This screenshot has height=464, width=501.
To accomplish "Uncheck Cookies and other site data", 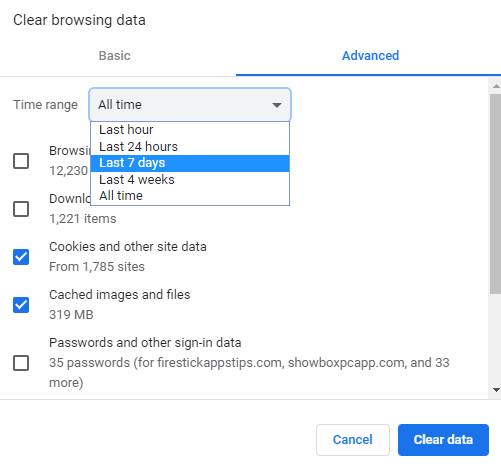I will coord(21,257).
